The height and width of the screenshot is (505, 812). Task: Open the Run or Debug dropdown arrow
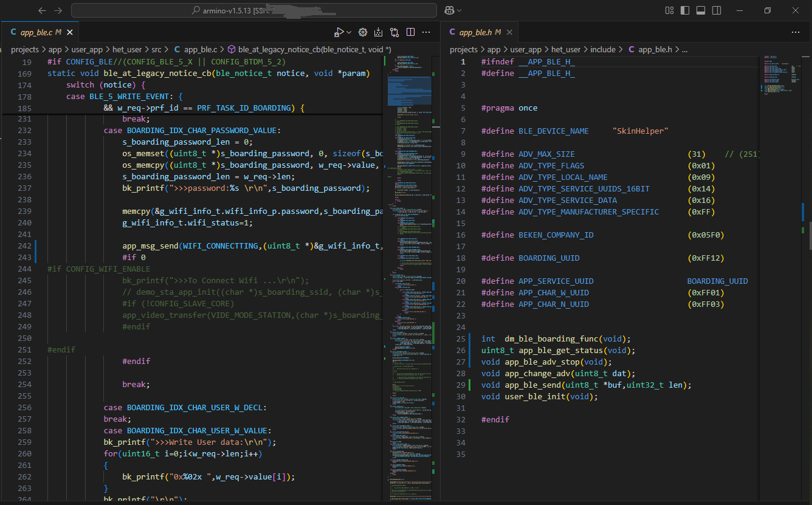349,32
